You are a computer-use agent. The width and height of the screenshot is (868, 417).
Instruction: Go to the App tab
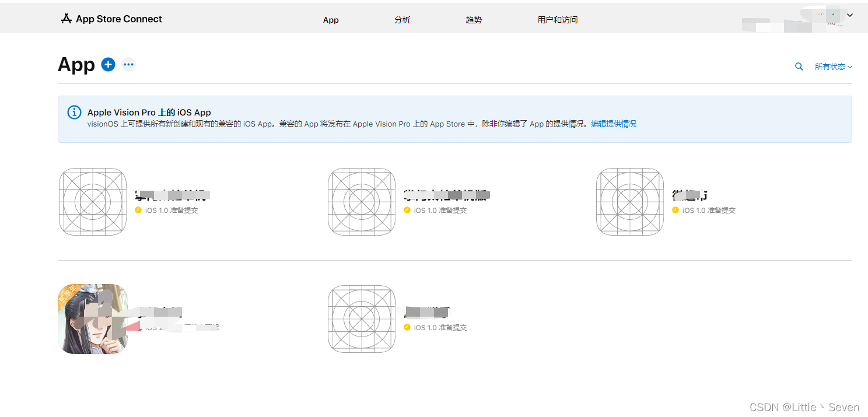[x=331, y=20]
